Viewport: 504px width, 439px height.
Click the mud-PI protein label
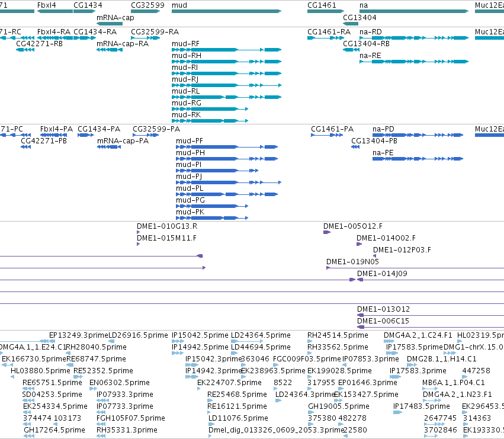coord(189,165)
